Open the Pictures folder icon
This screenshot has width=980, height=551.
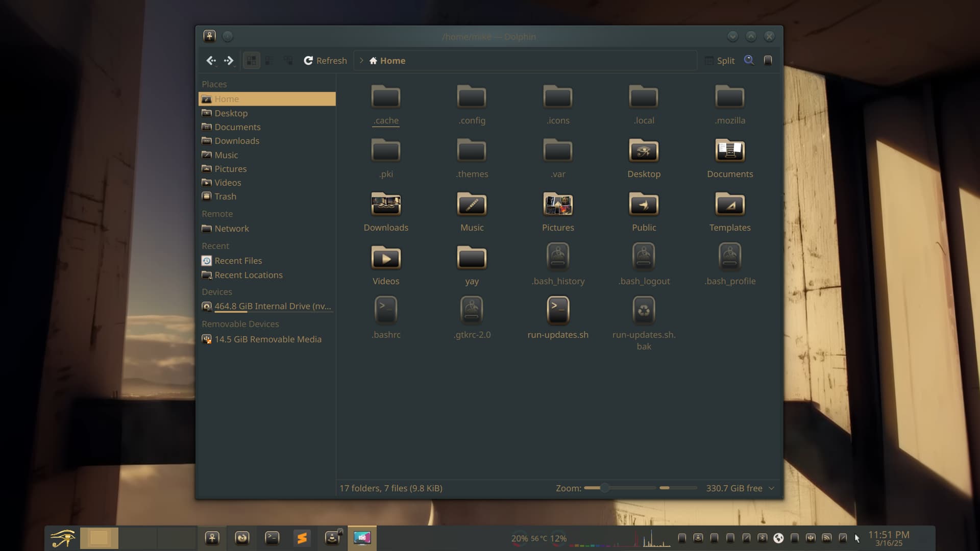[x=558, y=205]
